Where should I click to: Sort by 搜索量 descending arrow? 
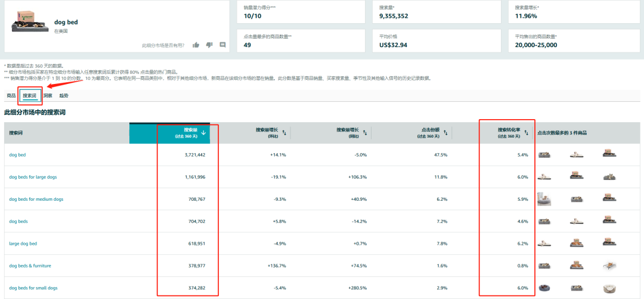click(x=204, y=133)
